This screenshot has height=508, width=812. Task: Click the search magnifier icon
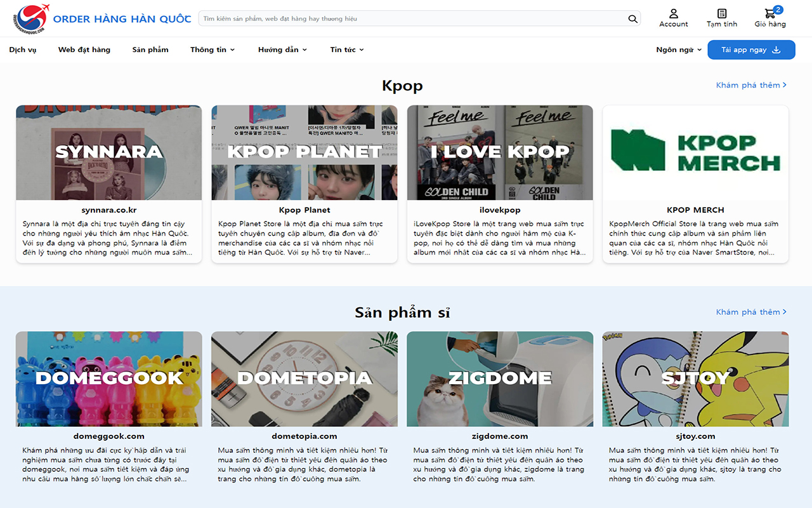point(632,19)
